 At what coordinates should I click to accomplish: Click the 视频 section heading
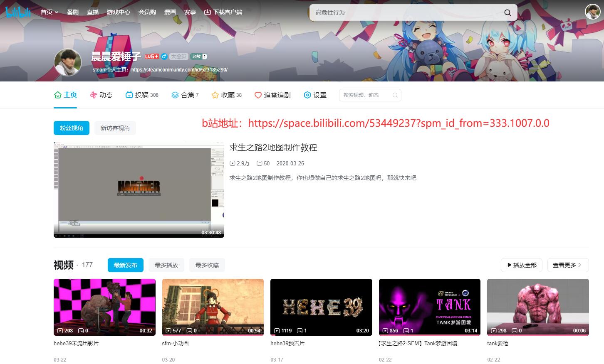(x=64, y=265)
